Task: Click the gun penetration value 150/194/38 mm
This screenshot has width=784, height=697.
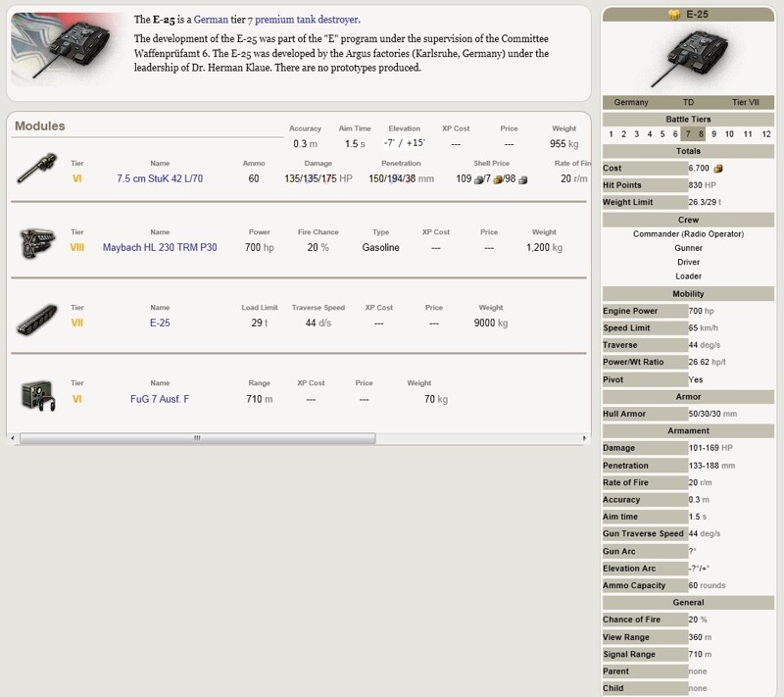Action: (401, 178)
